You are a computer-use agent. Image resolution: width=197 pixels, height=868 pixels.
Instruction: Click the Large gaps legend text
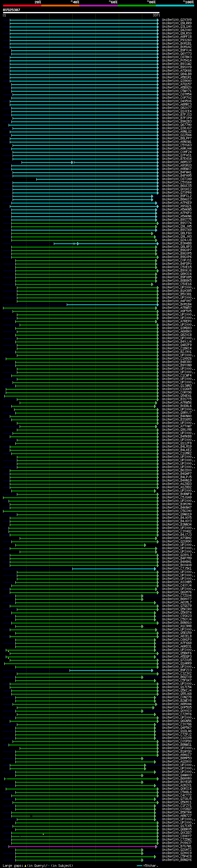coord(38,866)
